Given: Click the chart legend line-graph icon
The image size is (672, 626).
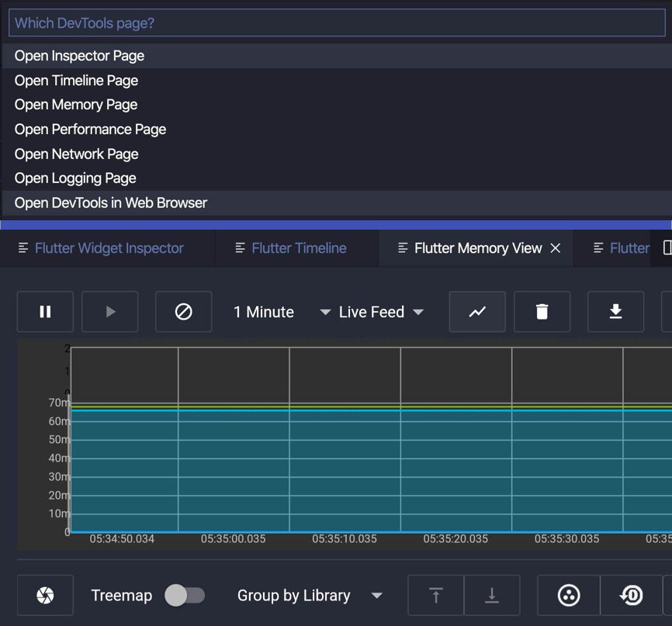Looking at the screenshot, I should click(x=477, y=312).
